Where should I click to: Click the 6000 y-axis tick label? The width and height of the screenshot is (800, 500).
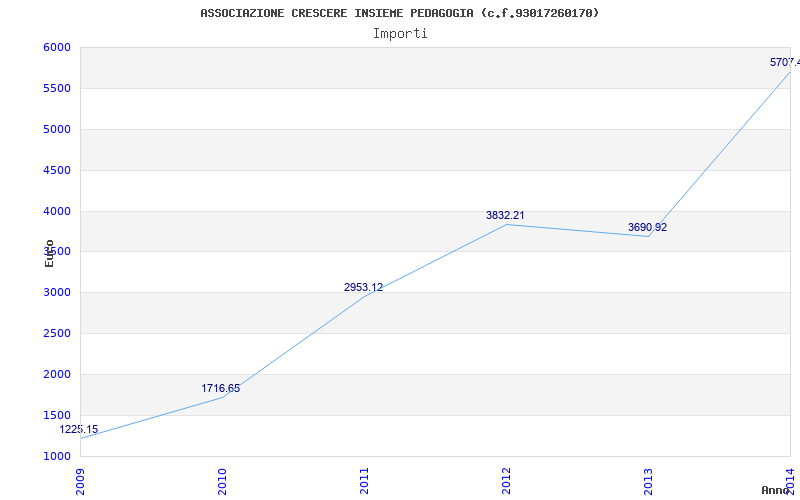click(57, 47)
